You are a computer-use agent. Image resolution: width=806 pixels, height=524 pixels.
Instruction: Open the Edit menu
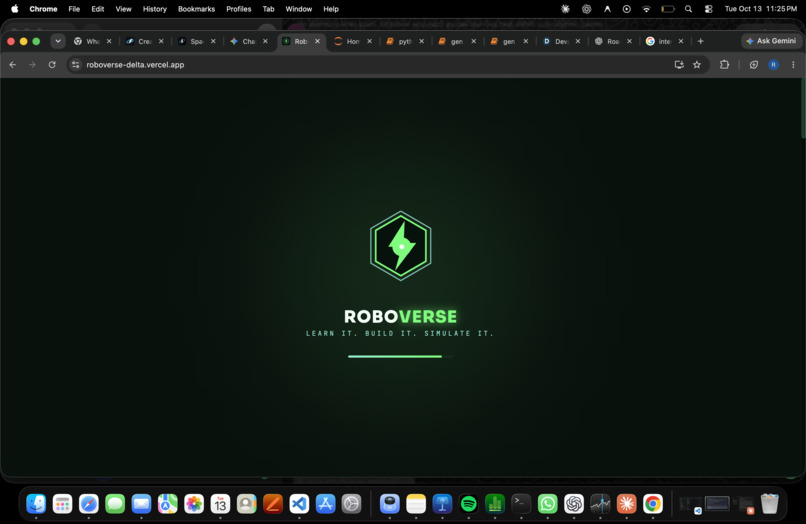(x=98, y=9)
